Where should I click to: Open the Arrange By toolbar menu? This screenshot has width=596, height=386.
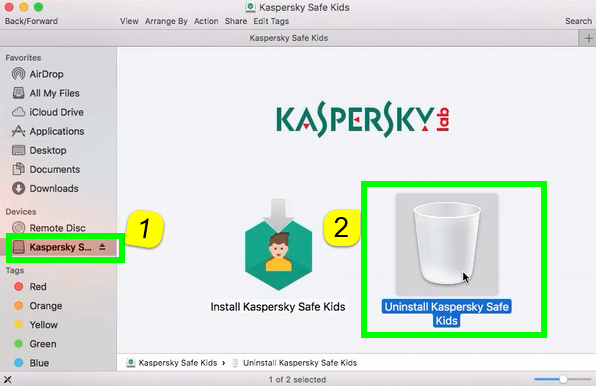point(166,21)
